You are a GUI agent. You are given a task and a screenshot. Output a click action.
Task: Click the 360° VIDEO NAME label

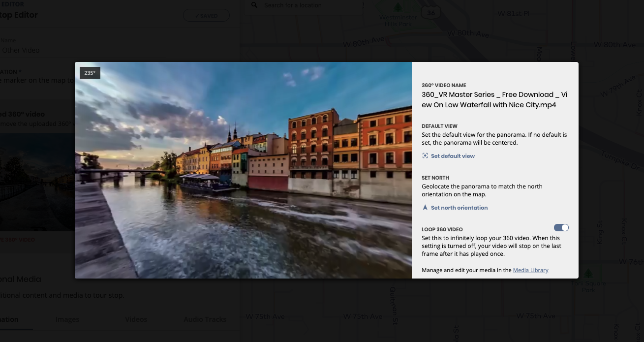click(444, 85)
